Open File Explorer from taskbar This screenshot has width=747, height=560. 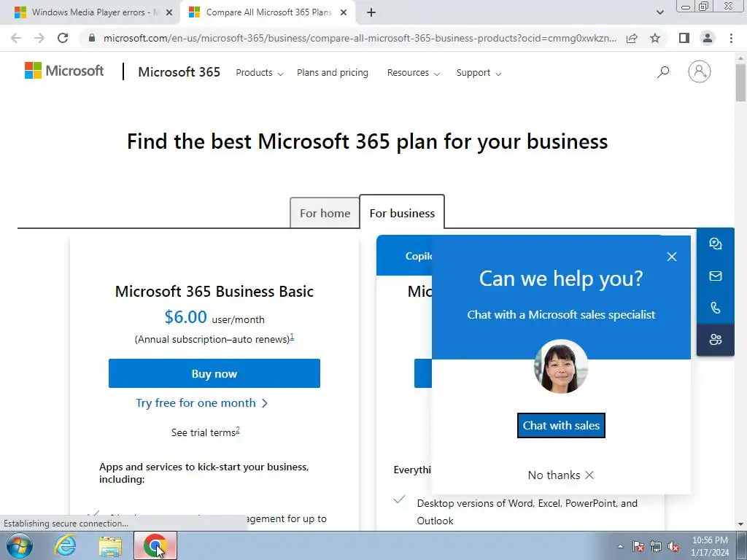click(x=110, y=545)
